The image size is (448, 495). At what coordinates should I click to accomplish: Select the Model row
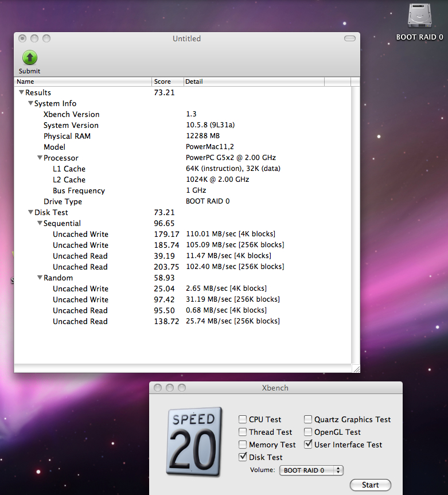point(182,147)
